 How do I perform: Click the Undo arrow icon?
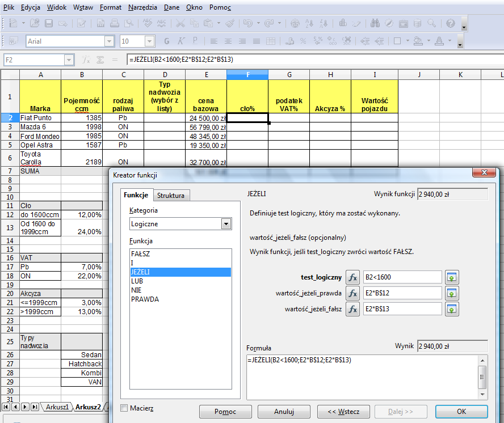(247, 23)
